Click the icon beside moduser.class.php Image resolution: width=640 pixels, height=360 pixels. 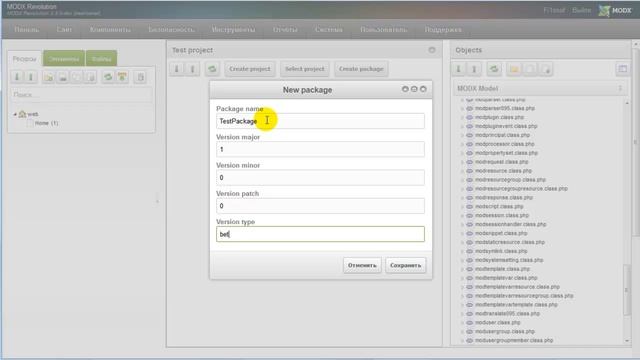tap(469, 322)
